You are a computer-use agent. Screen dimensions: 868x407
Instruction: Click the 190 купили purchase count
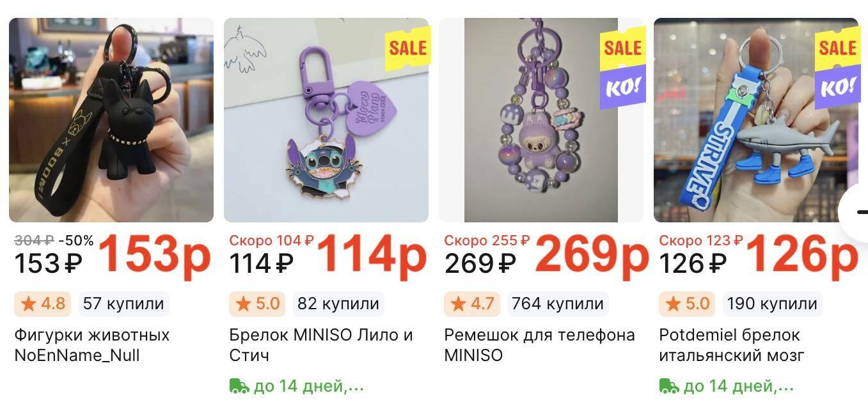tap(772, 303)
